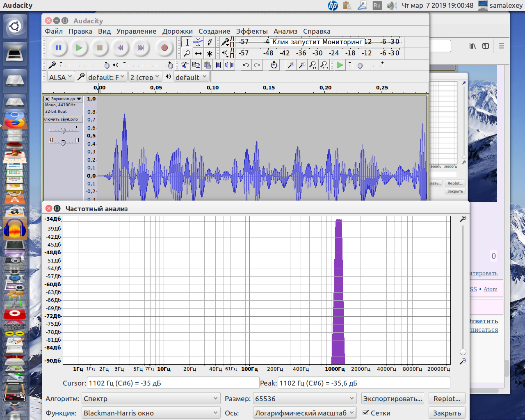Open the Анализ menu
525x420 pixels.
285,31
